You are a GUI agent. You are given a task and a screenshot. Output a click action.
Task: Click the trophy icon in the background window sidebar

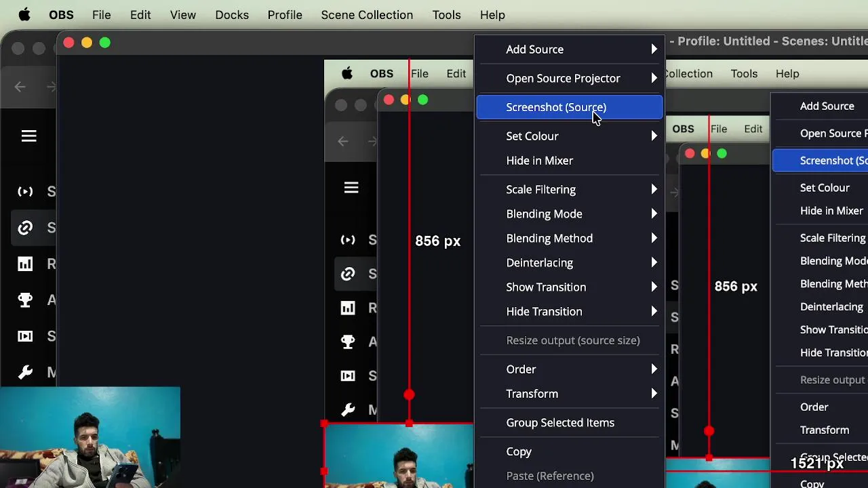click(x=25, y=300)
